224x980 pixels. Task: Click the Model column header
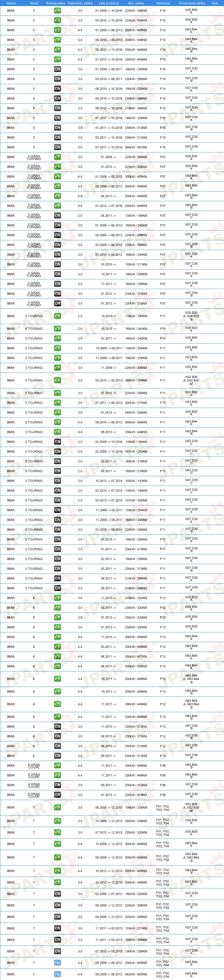coord(34,3)
